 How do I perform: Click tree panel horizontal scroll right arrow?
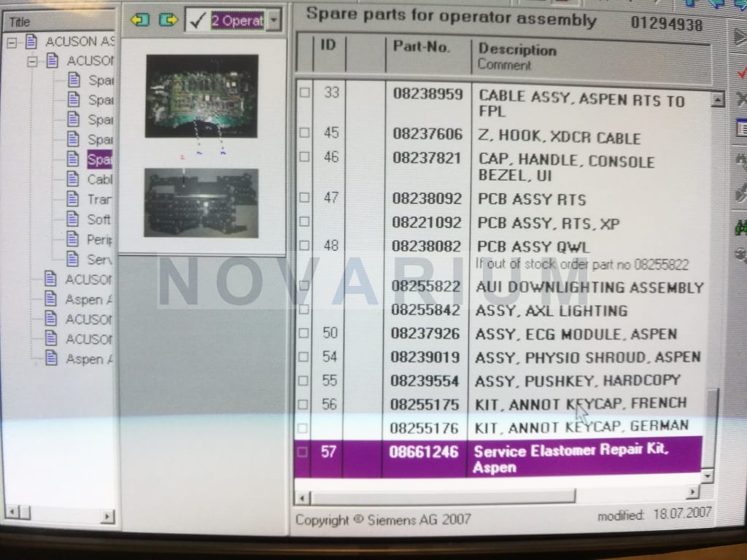click(108, 516)
